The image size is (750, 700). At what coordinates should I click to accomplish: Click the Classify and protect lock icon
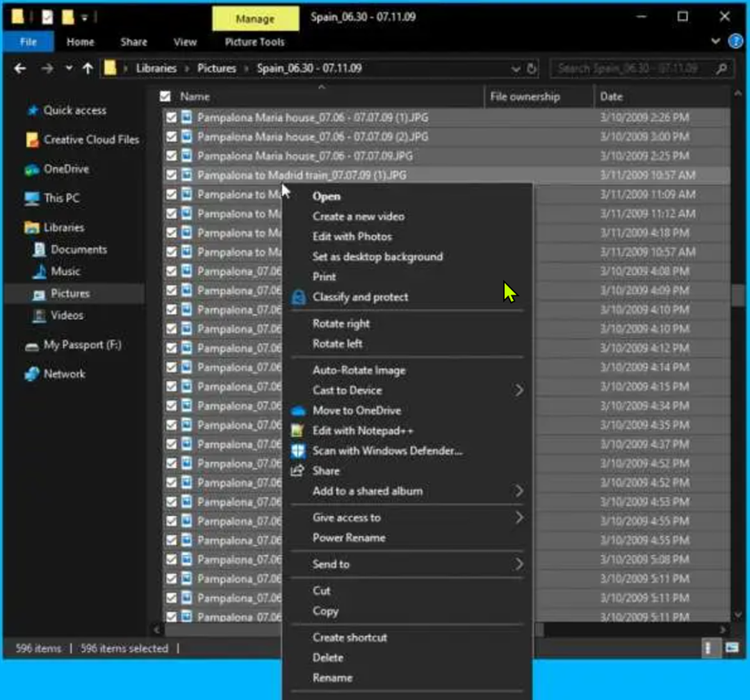point(298,297)
